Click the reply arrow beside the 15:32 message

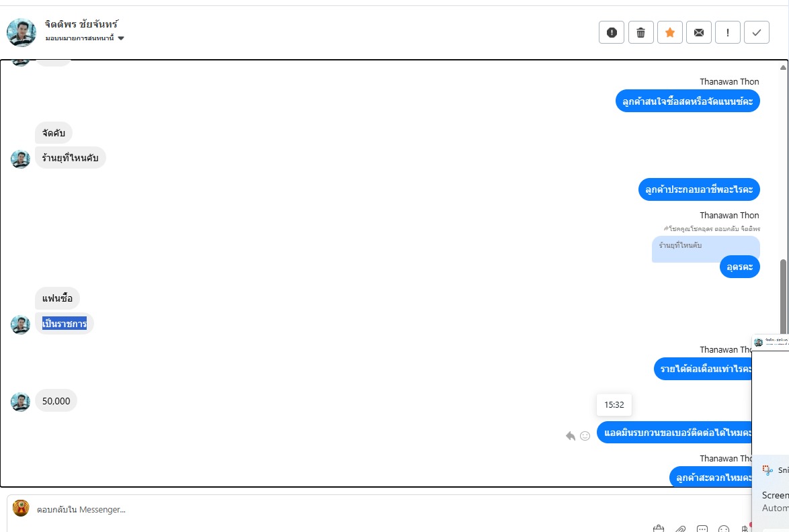click(x=571, y=436)
